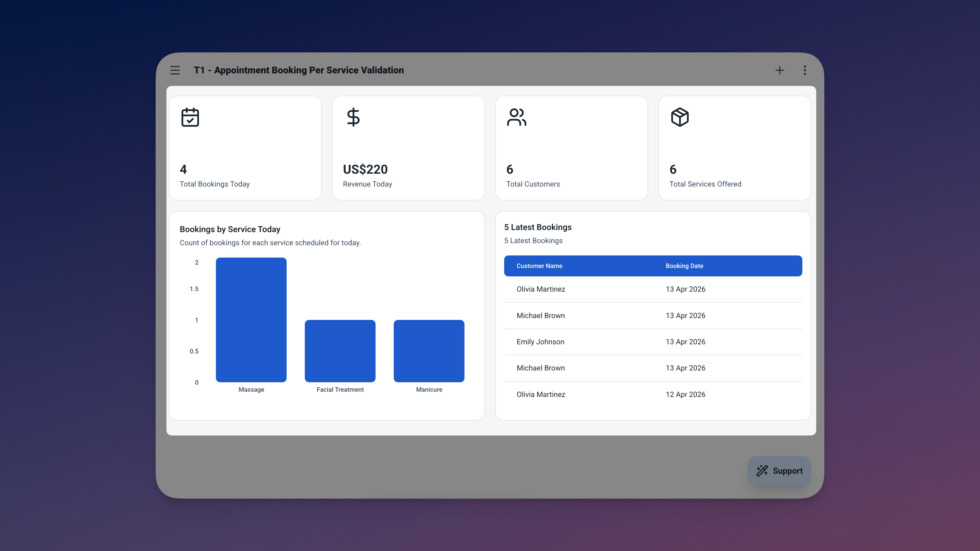980x551 pixels.
Task: Open the three-dot more options menu
Action: point(805,70)
